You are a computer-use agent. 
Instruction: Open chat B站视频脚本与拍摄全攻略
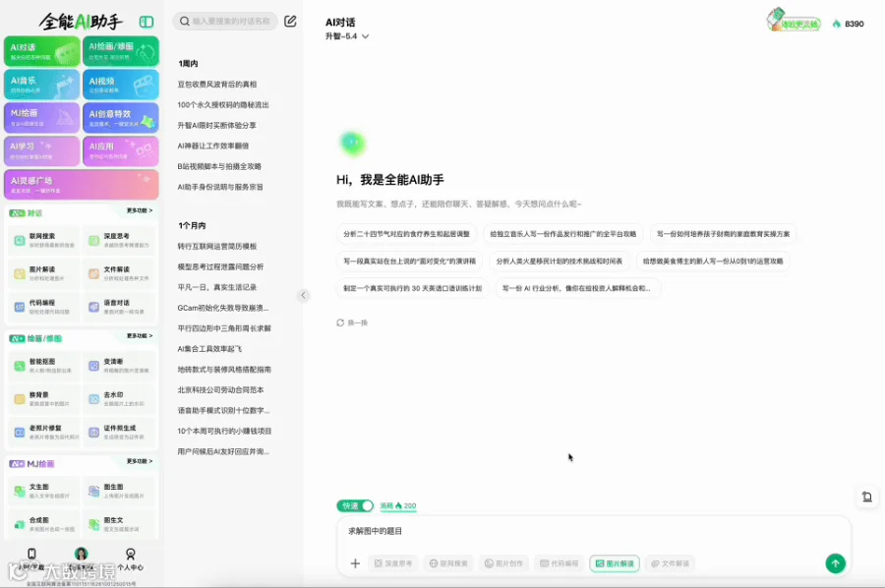tap(219, 166)
